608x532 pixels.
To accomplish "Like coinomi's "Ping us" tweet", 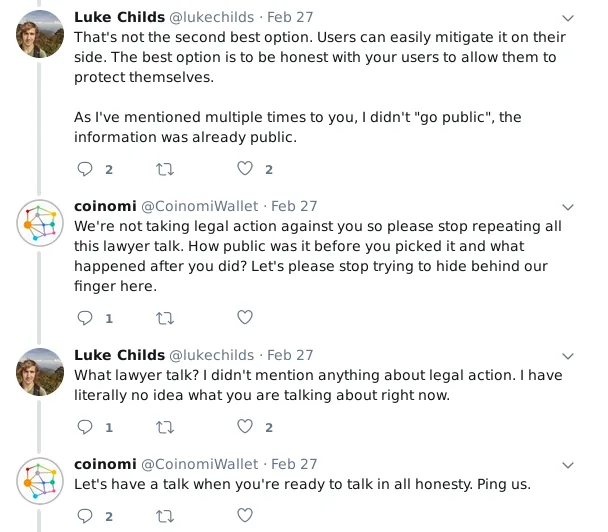I will (x=245, y=515).
